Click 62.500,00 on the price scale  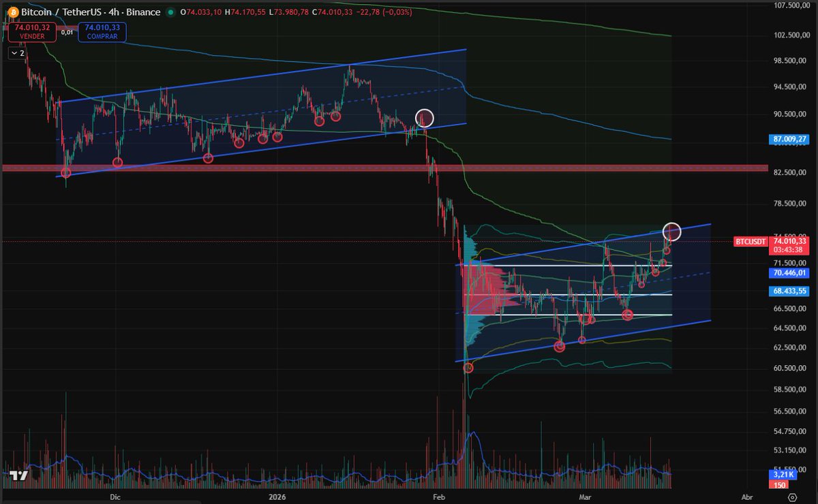[x=791, y=348]
